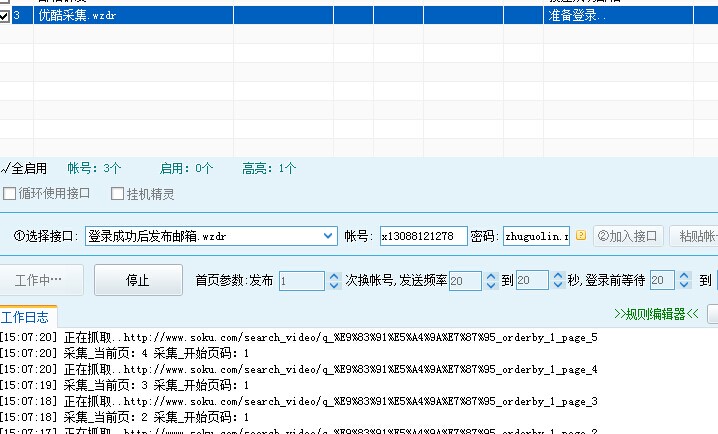Viewport: 718px width, 434px height.
Task: Open the >>规则编辑器<< link
Action: pos(656,314)
